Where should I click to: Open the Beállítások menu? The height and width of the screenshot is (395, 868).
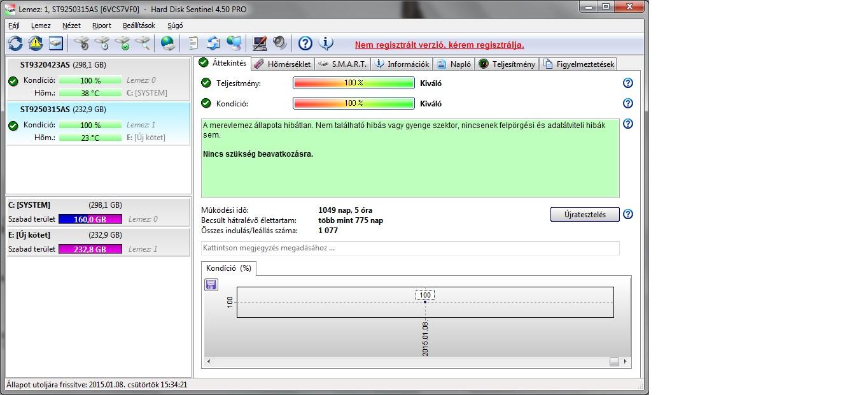139,25
